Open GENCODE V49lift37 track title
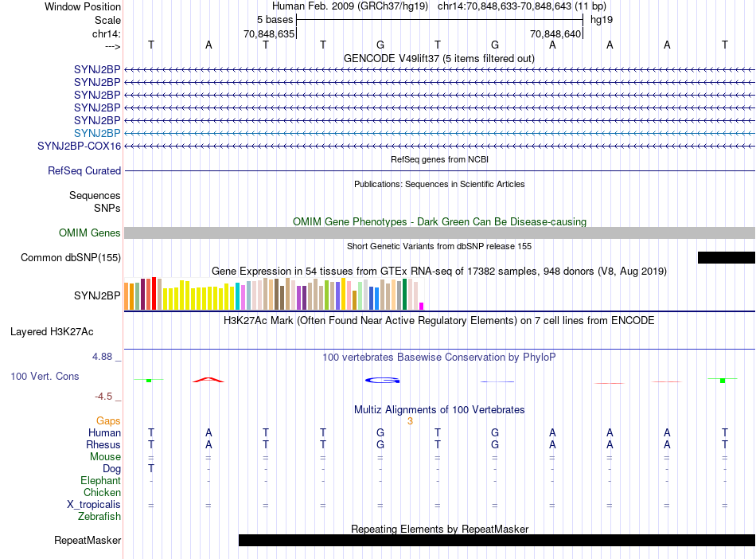Image resolution: width=756 pixels, height=559 pixels. point(438,58)
